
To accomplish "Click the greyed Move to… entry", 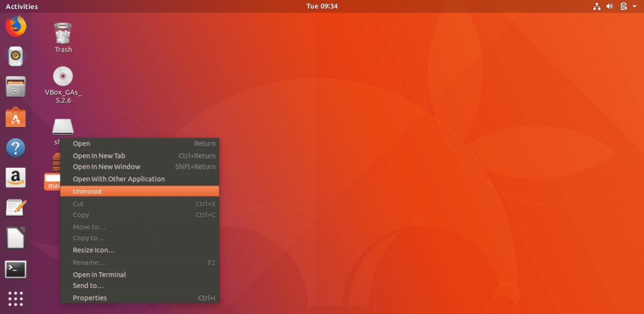I will tap(140, 226).
